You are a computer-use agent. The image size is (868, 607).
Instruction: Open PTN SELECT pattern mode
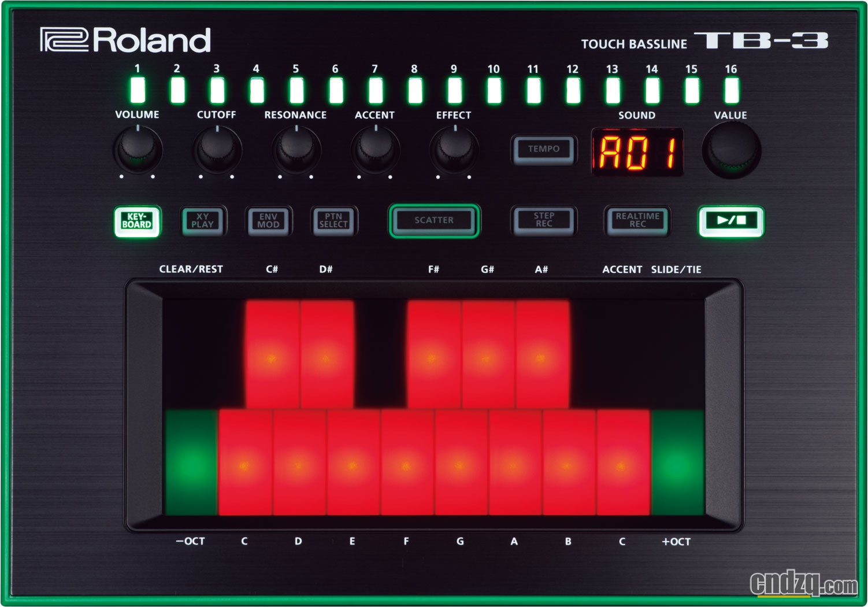333,221
